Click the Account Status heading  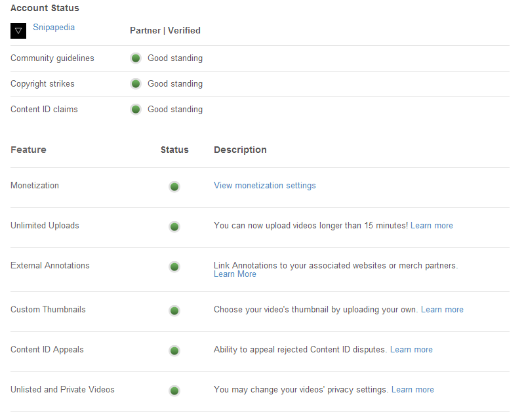tap(45, 9)
